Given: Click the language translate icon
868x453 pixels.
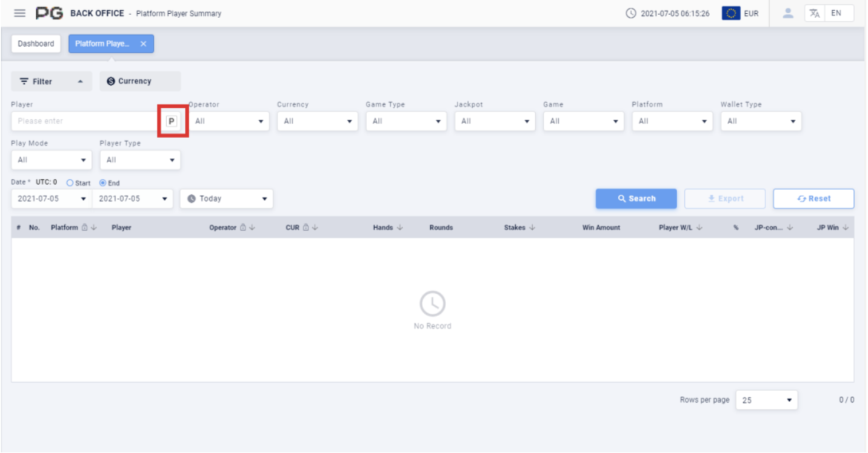Looking at the screenshot, I should tap(815, 13).
